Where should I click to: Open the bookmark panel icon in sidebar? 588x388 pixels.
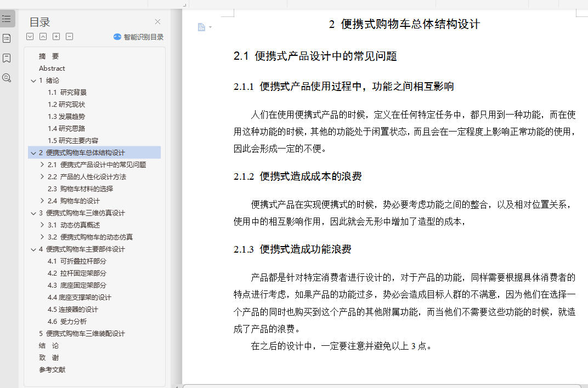point(7,58)
